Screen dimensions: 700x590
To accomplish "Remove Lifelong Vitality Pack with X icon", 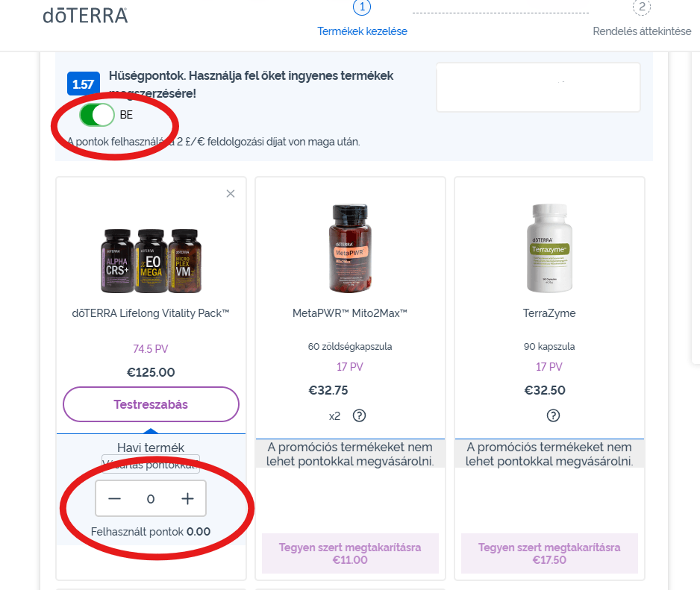I will 231,194.
